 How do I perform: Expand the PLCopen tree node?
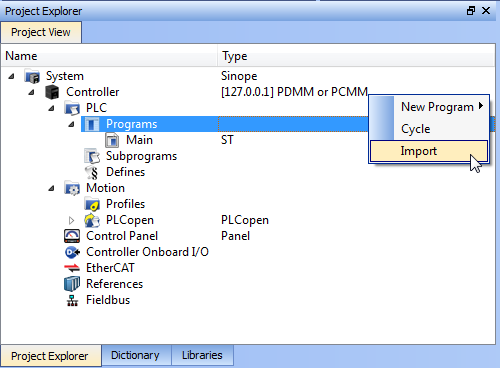[x=71, y=220]
